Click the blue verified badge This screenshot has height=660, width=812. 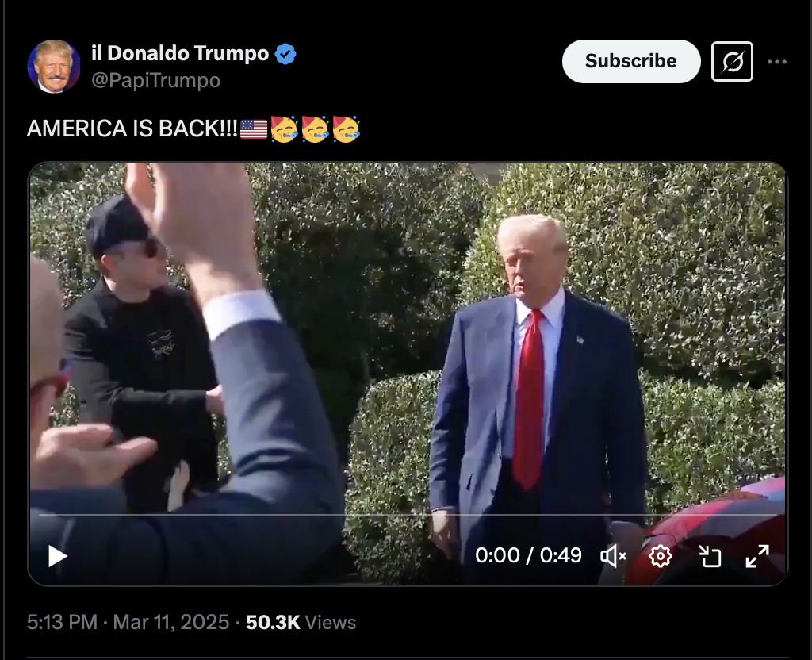point(285,54)
